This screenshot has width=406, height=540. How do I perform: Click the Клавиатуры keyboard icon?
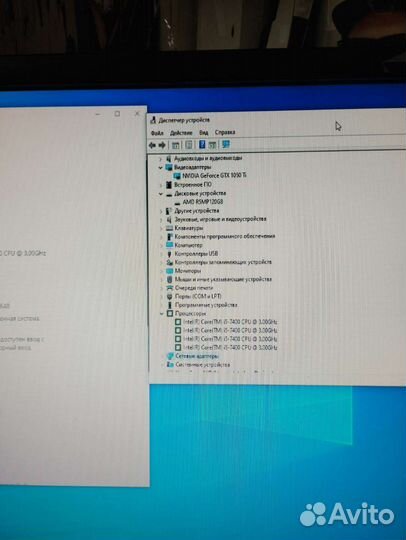169,228
